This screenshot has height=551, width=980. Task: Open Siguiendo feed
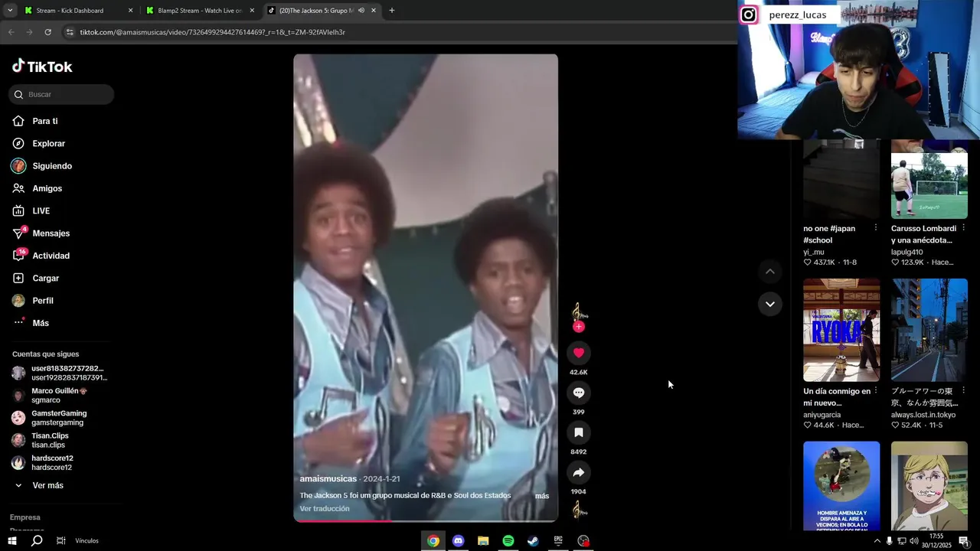tap(52, 166)
